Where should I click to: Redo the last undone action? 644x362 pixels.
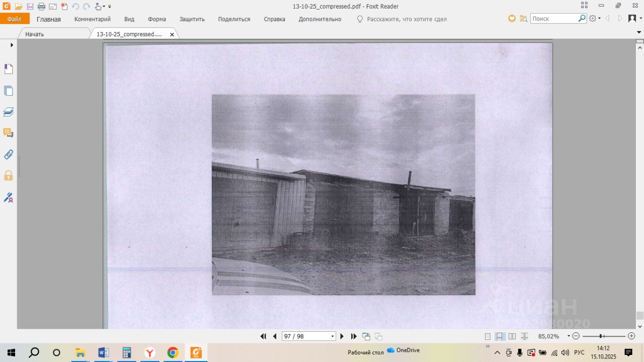point(87,7)
